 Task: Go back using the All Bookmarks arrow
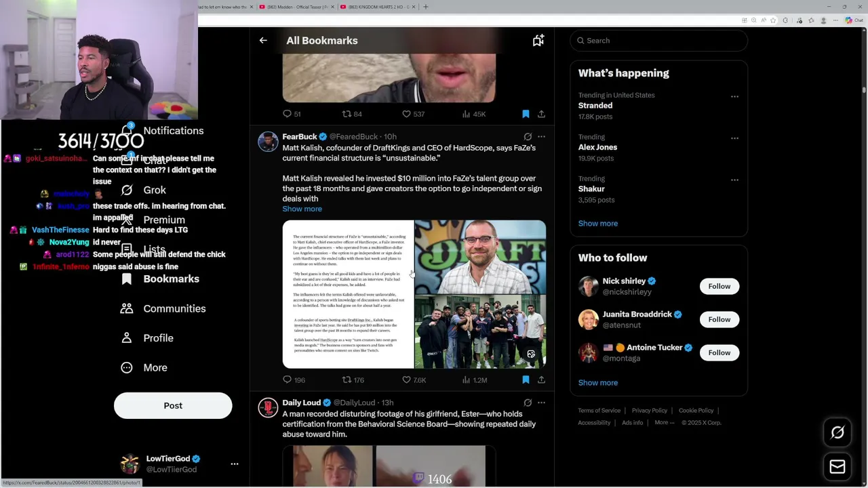click(263, 41)
